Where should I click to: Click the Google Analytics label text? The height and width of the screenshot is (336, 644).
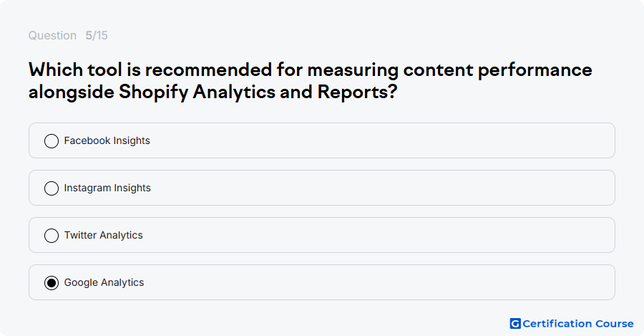(104, 282)
